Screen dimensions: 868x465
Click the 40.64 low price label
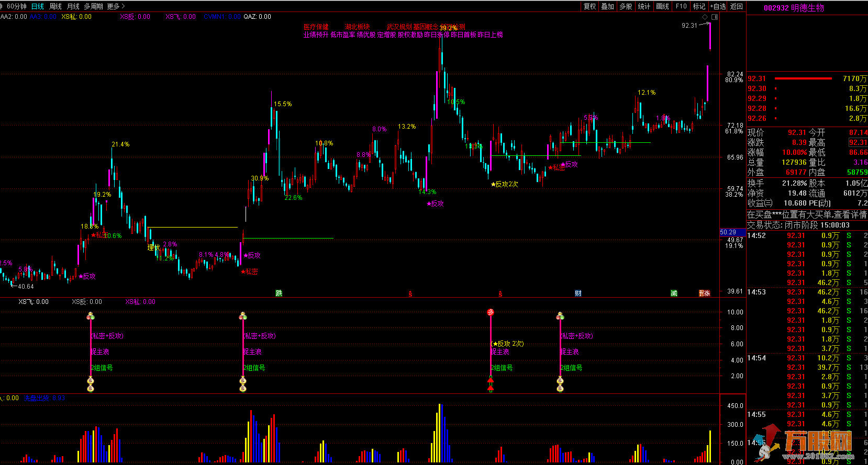tap(26, 287)
